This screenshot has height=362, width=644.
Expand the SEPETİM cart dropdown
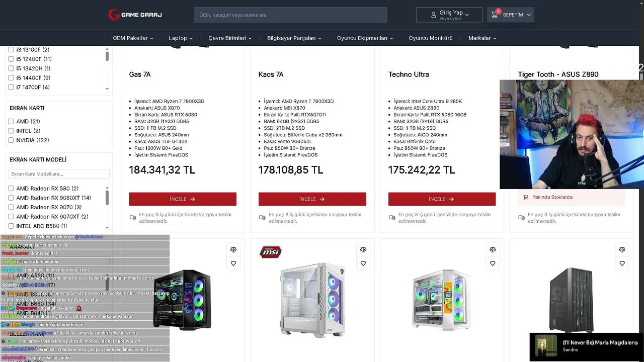[511, 15]
